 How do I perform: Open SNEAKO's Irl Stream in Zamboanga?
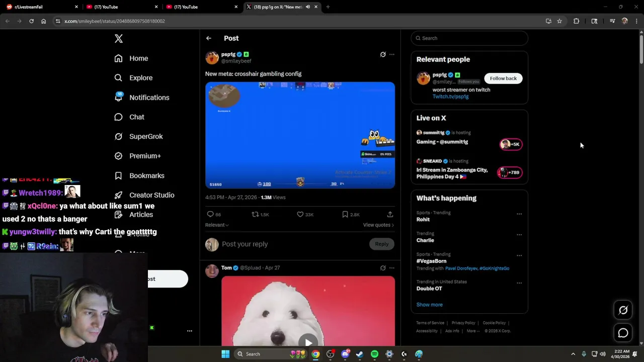[x=469, y=169]
